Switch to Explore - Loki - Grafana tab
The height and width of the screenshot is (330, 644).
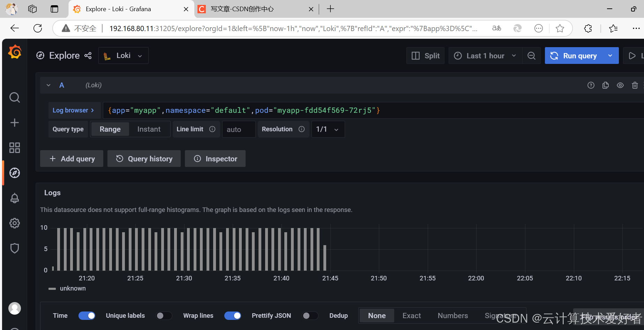pos(131,9)
